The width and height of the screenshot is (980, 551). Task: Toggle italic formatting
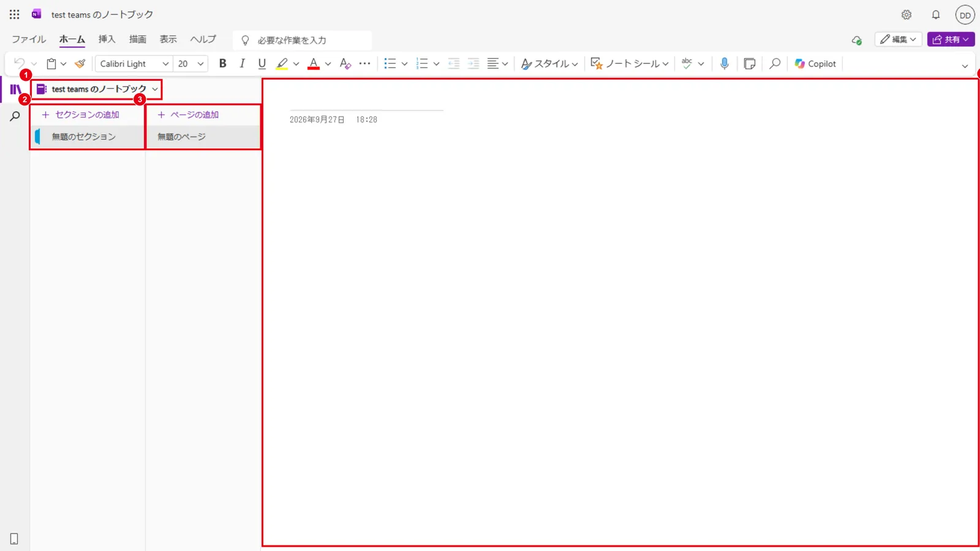point(243,63)
